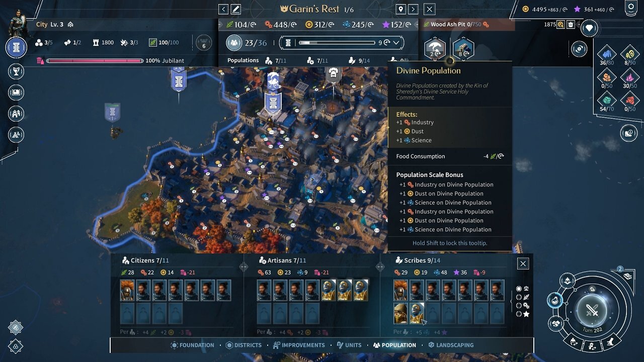644x362 pixels.
Task: Open the tents camp icon in left sidebar
Action: (16, 135)
